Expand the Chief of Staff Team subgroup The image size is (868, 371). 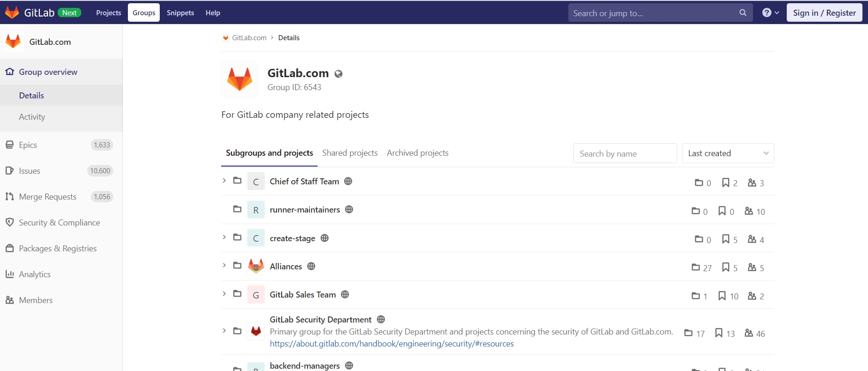[x=224, y=181]
